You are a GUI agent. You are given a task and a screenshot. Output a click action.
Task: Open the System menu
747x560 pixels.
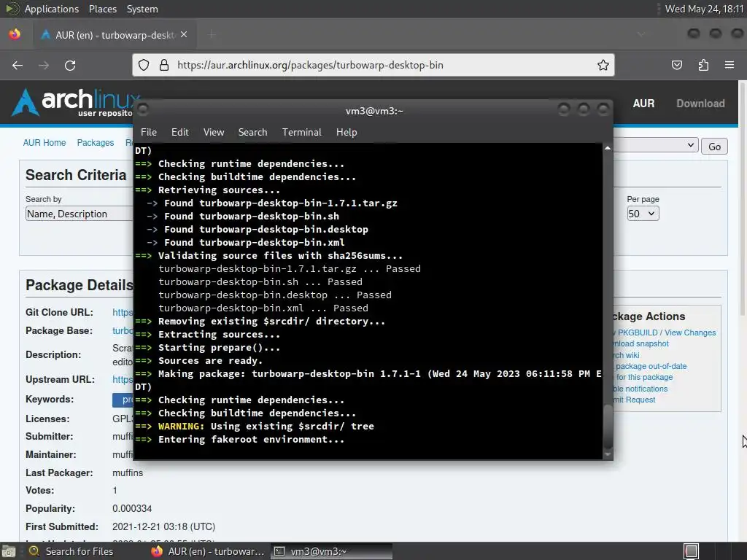[x=142, y=9]
